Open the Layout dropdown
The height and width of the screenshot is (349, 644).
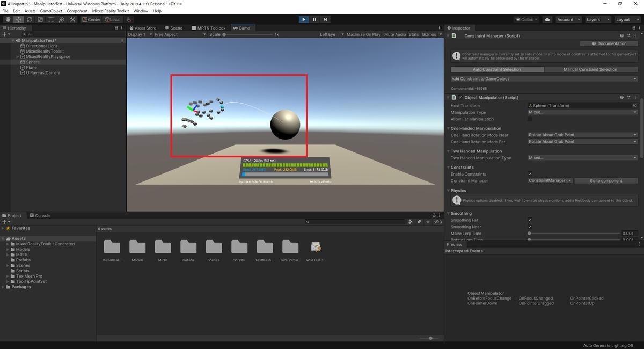click(x=627, y=19)
